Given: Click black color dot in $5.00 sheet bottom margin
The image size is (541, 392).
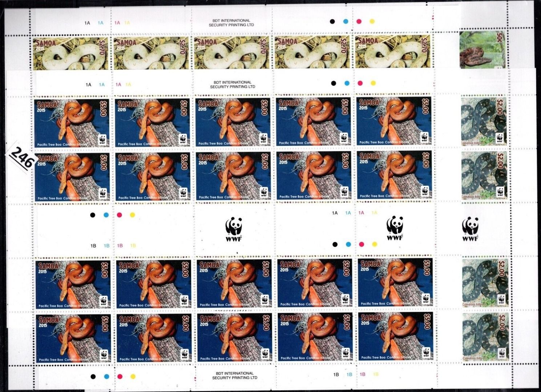Looking at the screenshot, I should point(93,377).
